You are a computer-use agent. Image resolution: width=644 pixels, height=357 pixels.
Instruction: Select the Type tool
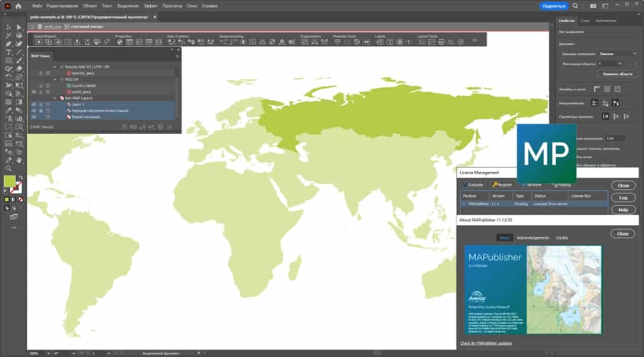click(x=8, y=52)
